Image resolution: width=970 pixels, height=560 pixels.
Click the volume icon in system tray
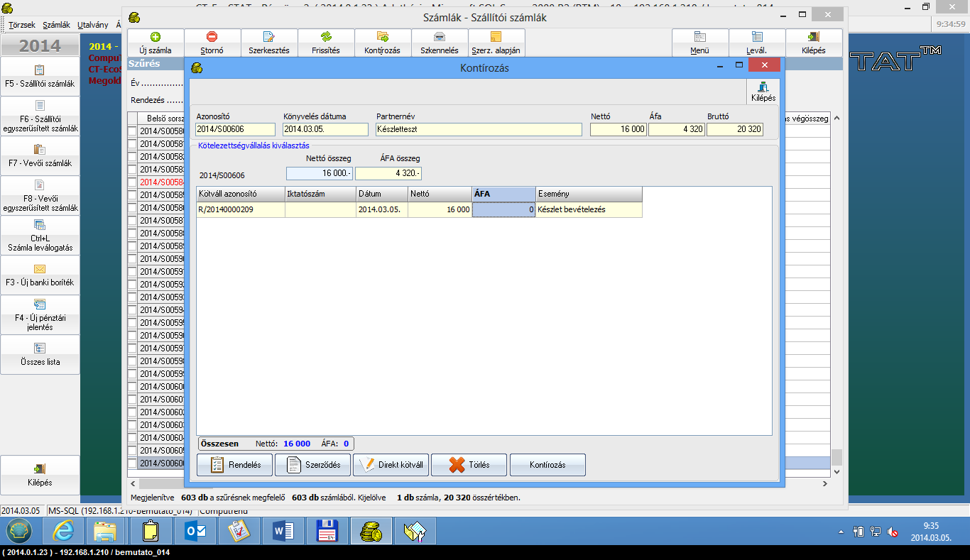coord(894,532)
